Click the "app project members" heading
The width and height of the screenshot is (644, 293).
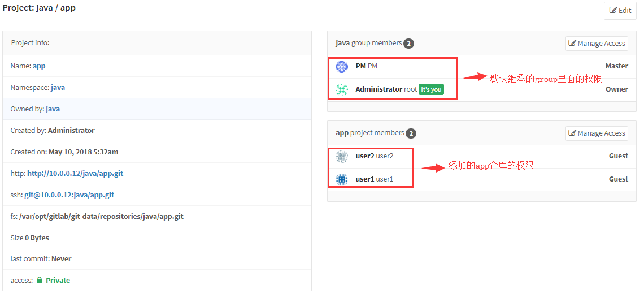[369, 133]
